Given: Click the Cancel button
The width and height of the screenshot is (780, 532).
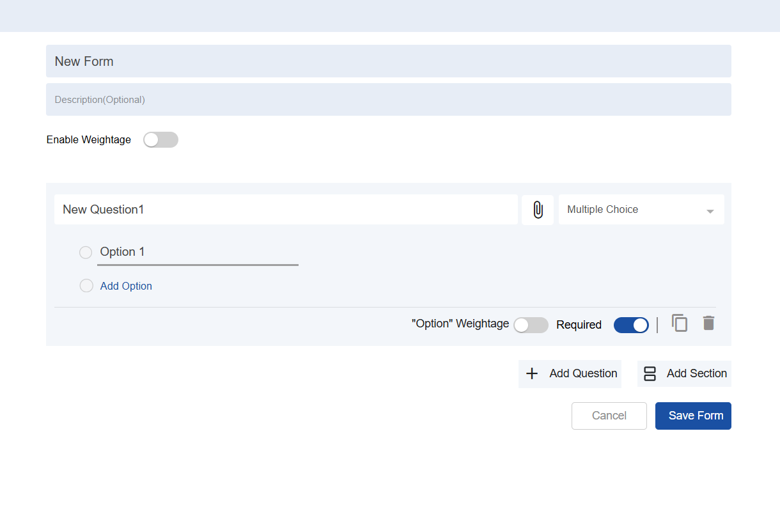Looking at the screenshot, I should (609, 416).
